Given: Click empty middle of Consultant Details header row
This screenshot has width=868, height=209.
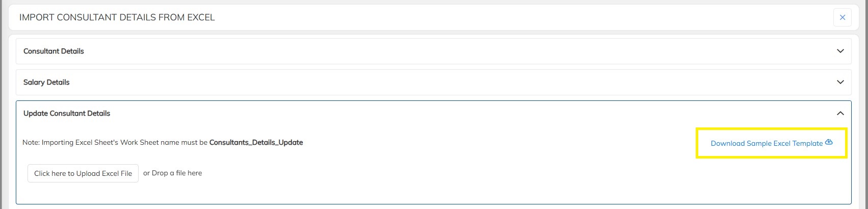Looking at the screenshot, I should pyautogui.click(x=433, y=51).
